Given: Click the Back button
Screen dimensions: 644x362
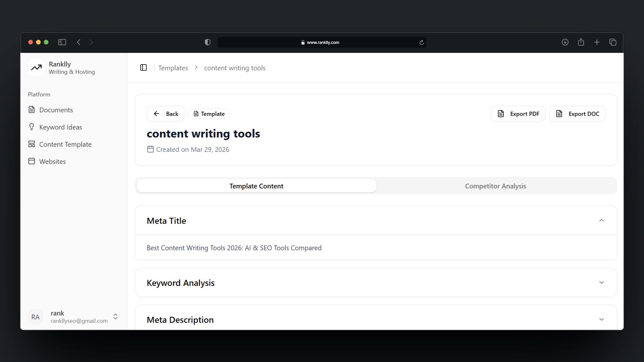Looking at the screenshot, I should pos(165,114).
